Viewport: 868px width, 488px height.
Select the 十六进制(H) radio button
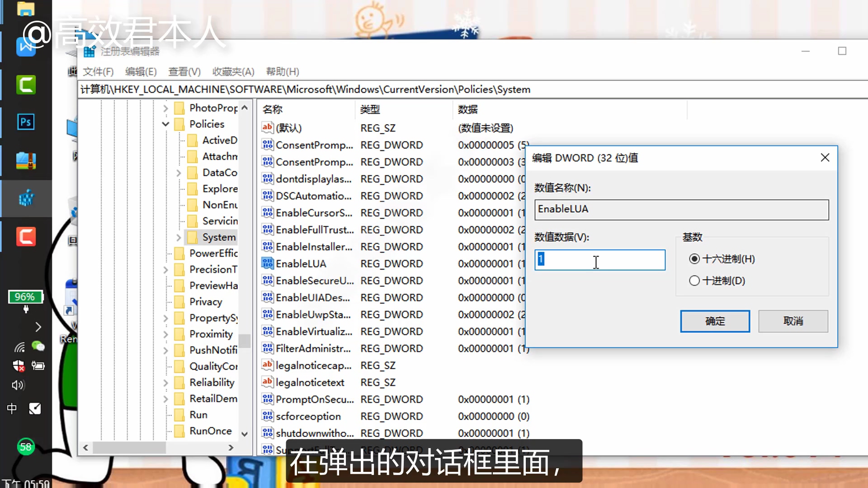694,259
